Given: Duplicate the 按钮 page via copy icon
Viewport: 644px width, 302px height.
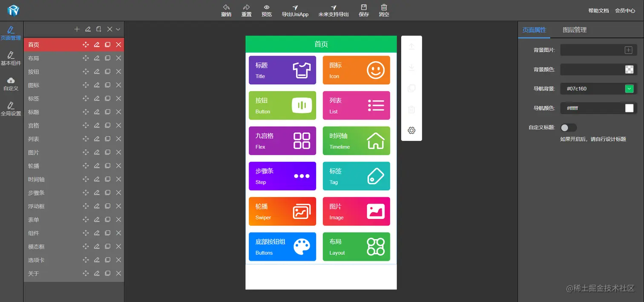Looking at the screenshot, I should (x=108, y=72).
